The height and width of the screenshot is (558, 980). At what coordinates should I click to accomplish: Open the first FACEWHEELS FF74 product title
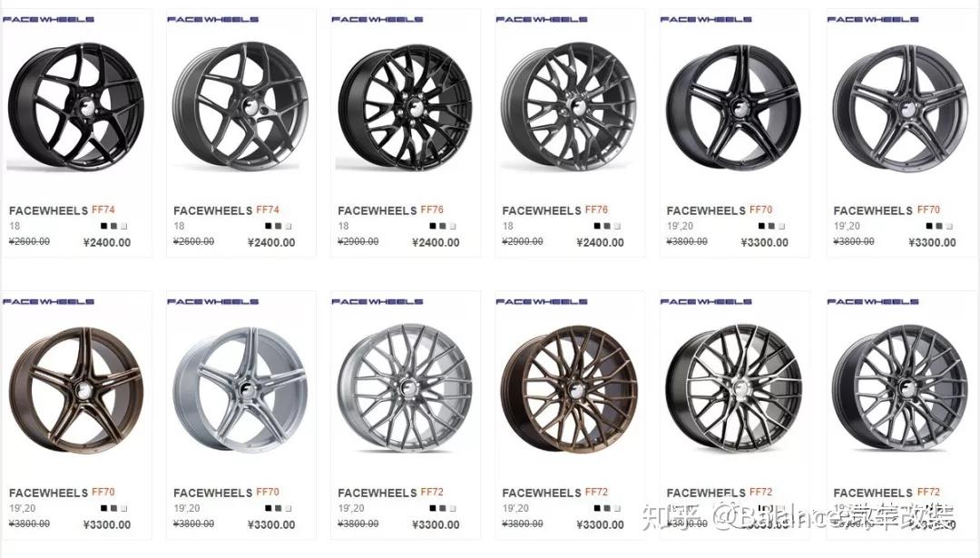62,210
